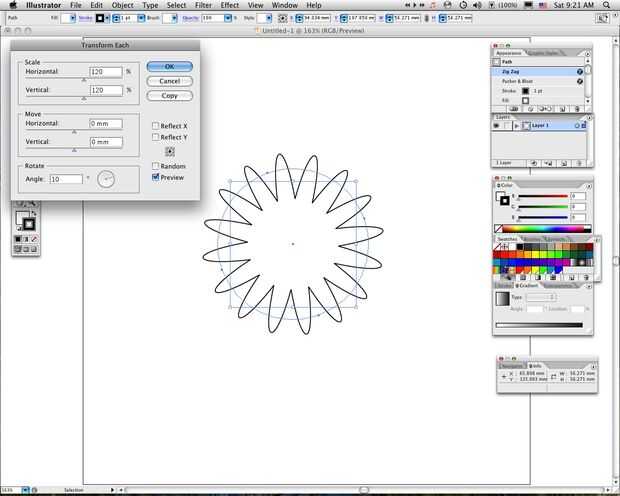Open the Gradient Type dropdown
620x496 pixels.
[541, 297]
